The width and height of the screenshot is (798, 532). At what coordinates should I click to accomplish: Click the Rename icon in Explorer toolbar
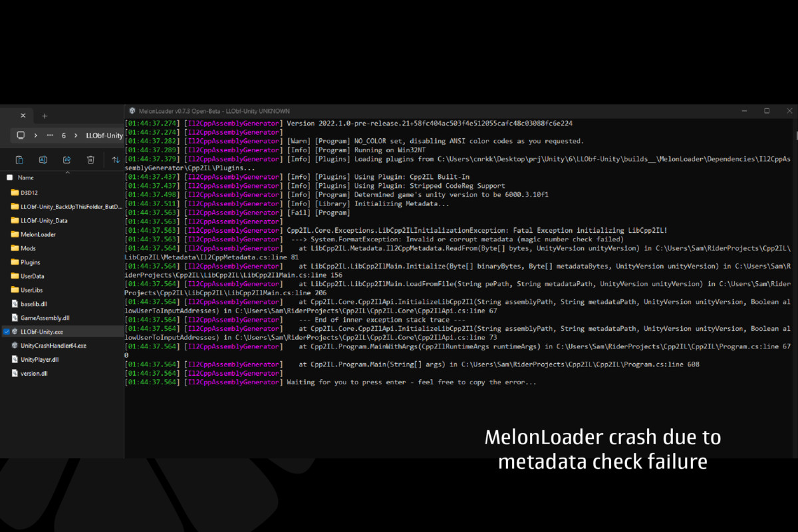43,160
